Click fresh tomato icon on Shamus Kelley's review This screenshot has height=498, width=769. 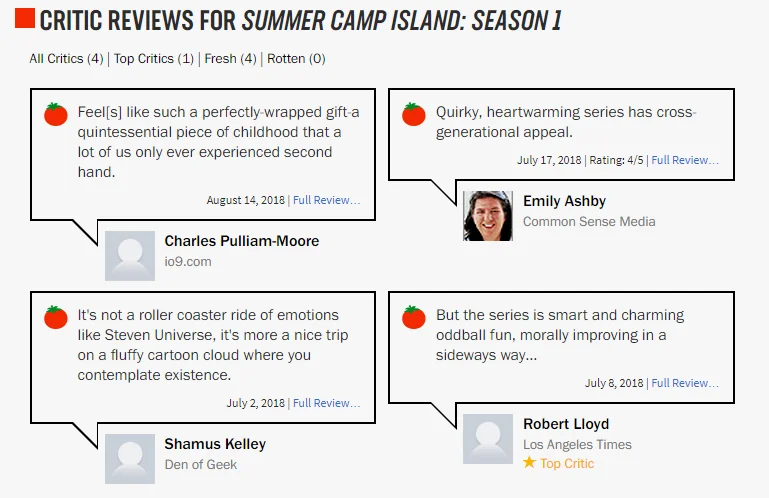(55, 317)
